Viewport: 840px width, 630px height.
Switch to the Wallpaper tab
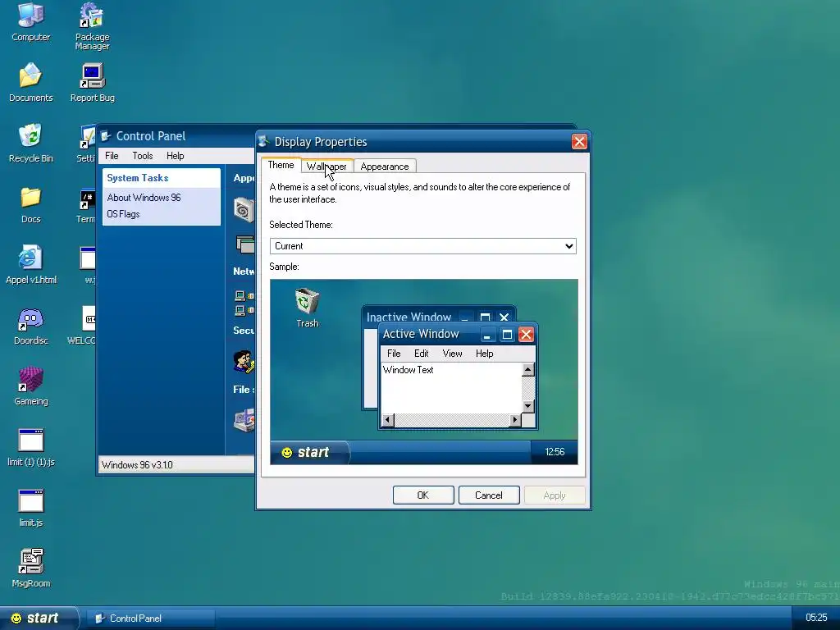point(326,167)
